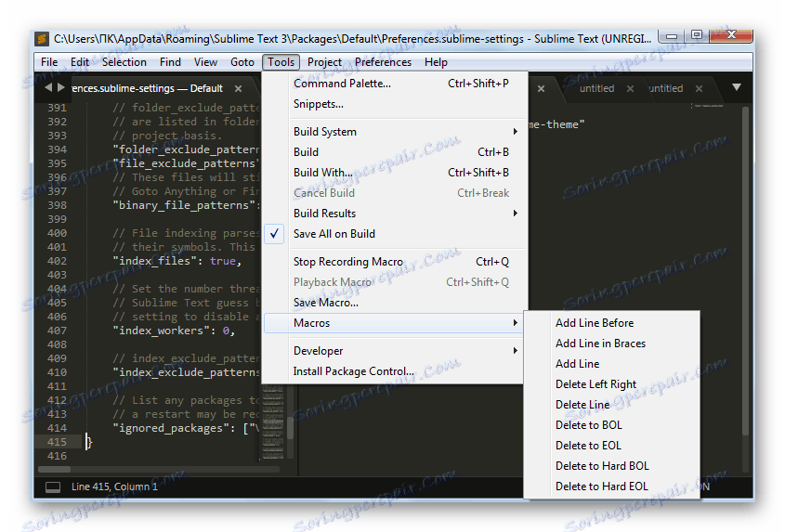785x532 pixels.
Task: Choose Save Macro... entry
Action: (x=395, y=303)
